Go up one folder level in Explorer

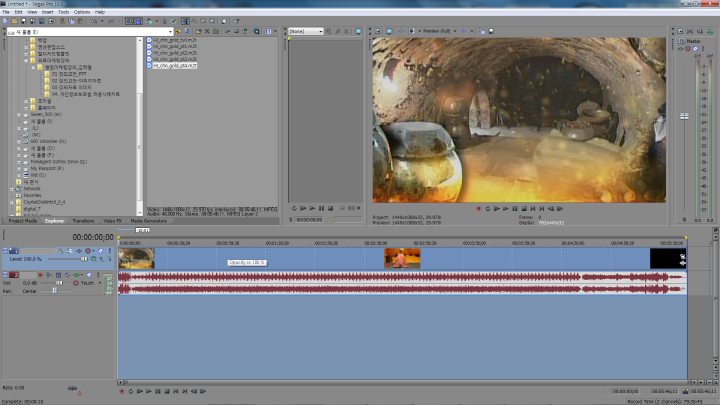click(179, 31)
